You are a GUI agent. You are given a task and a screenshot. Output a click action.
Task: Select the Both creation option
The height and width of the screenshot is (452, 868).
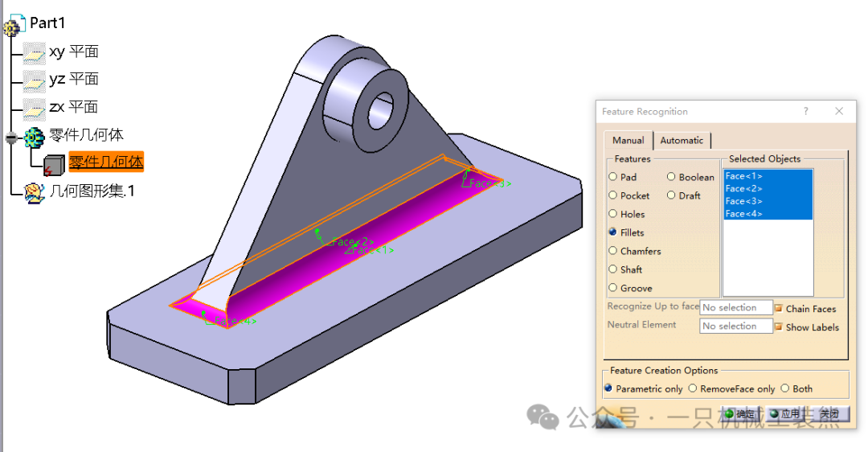[x=785, y=388]
